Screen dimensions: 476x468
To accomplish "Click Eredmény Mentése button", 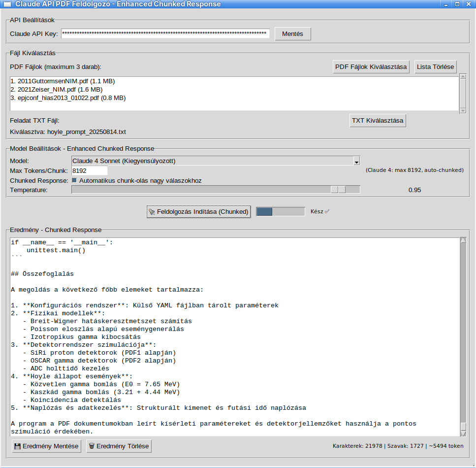I will pos(46,446).
